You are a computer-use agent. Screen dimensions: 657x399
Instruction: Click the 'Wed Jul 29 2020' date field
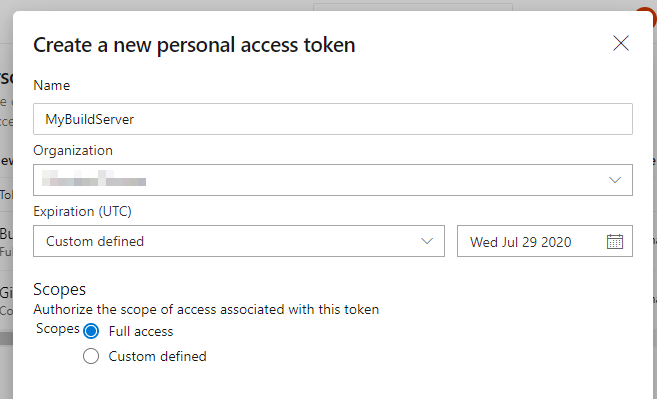click(x=545, y=241)
